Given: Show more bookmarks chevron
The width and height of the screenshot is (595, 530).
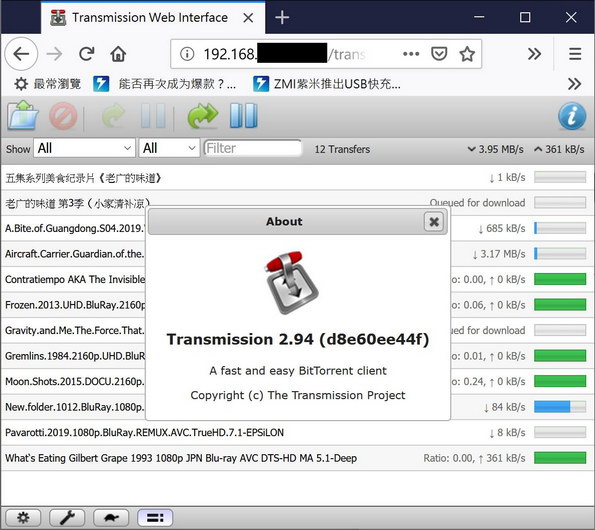Looking at the screenshot, I should (575, 83).
